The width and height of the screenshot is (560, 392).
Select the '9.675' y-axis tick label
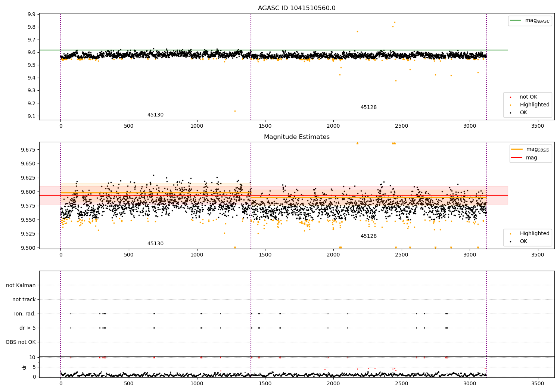pos(28,150)
